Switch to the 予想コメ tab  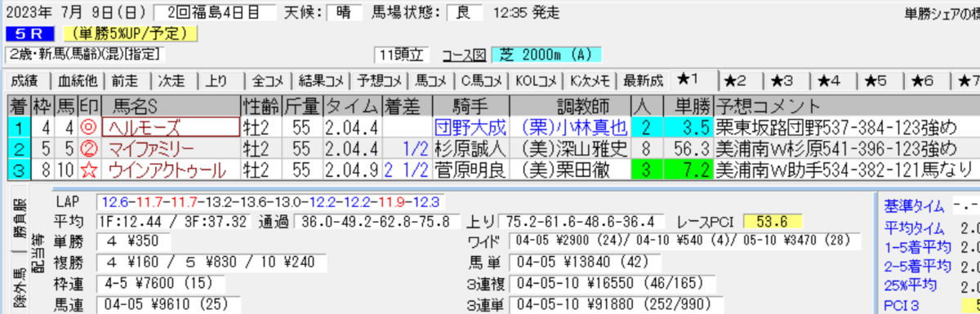click(x=379, y=81)
